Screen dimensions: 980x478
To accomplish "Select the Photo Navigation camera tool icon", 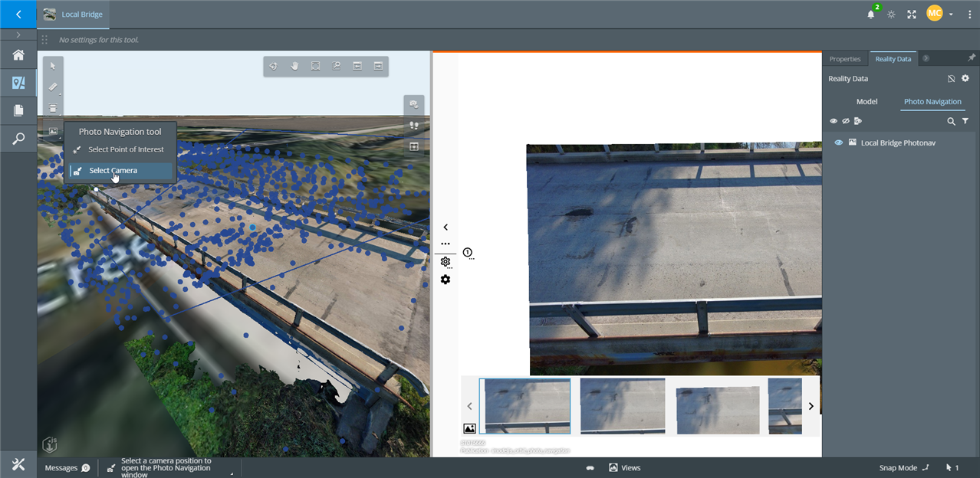I will (x=413, y=104).
